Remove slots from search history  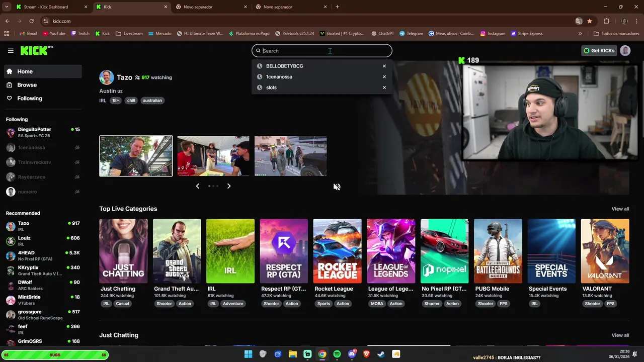pyautogui.click(x=384, y=87)
